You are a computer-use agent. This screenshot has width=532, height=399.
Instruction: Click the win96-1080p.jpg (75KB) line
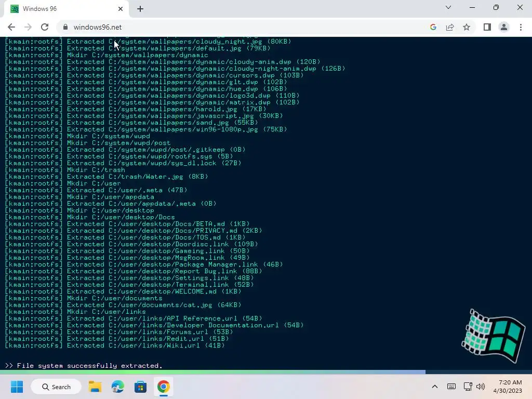pos(146,129)
